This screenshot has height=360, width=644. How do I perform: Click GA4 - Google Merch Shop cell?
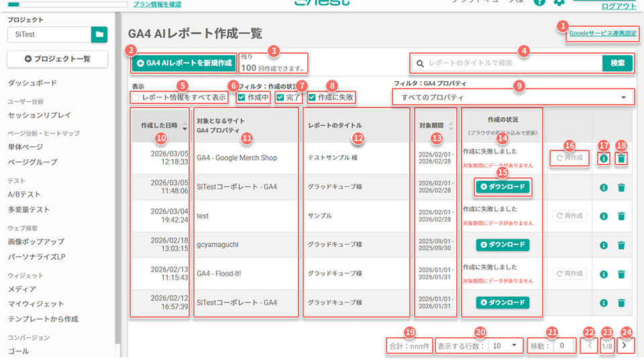(x=237, y=158)
